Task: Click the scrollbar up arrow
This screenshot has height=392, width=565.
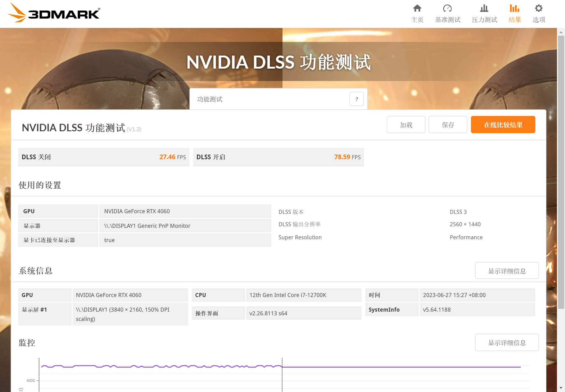Action: point(561,32)
